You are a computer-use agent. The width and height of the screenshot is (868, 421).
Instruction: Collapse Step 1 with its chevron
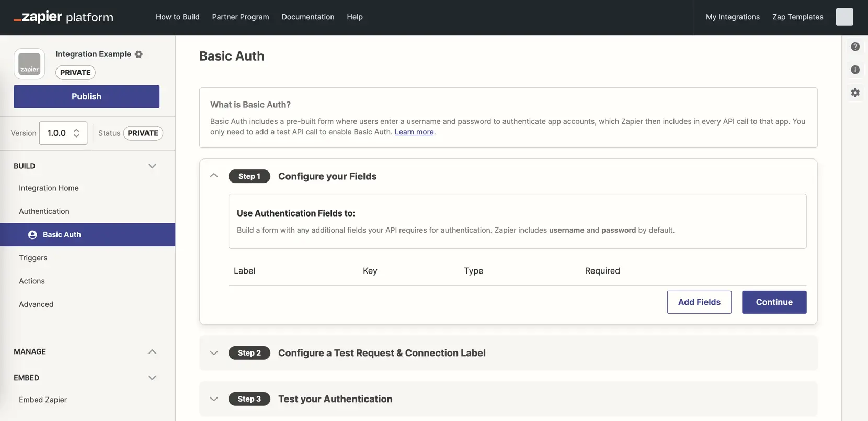(214, 176)
